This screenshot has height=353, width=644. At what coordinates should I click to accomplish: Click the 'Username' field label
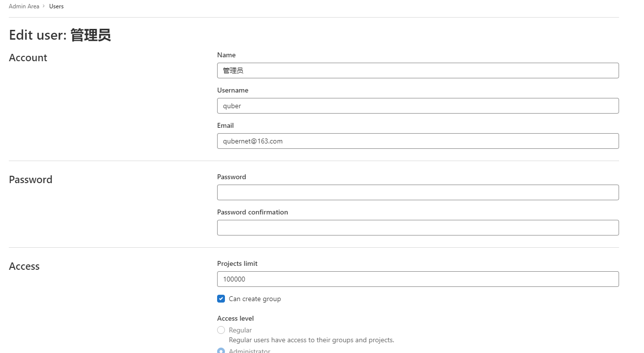[233, 90]
